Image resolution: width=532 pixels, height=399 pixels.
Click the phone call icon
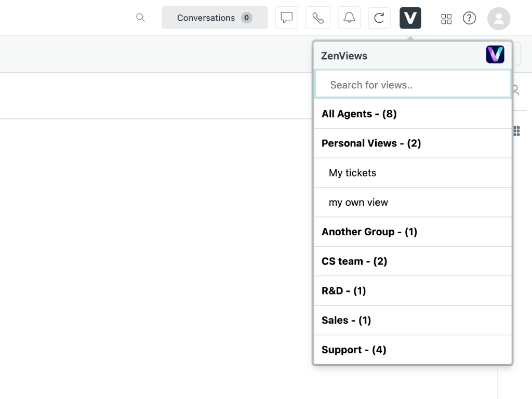(318, 18)
